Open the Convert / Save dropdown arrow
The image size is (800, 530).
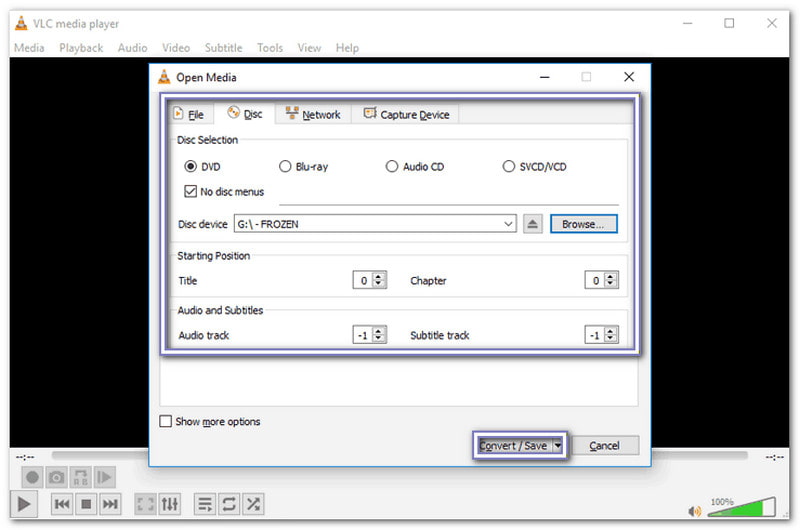pos(558,446)
